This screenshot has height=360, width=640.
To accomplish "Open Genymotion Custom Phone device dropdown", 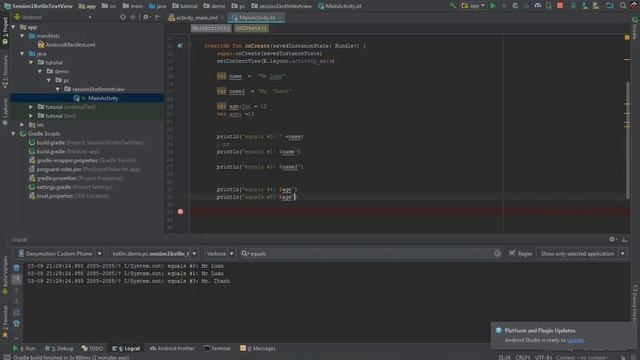I will (x=60, y=253).
